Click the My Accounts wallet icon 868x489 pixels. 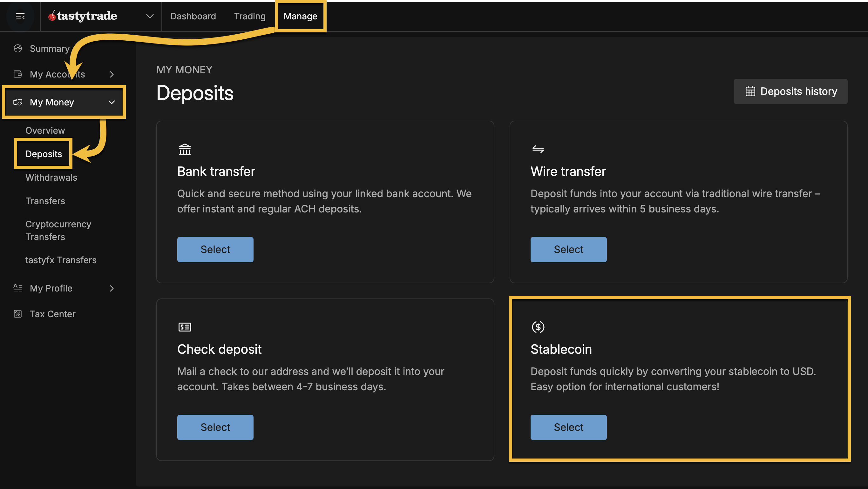pos(18,74)
